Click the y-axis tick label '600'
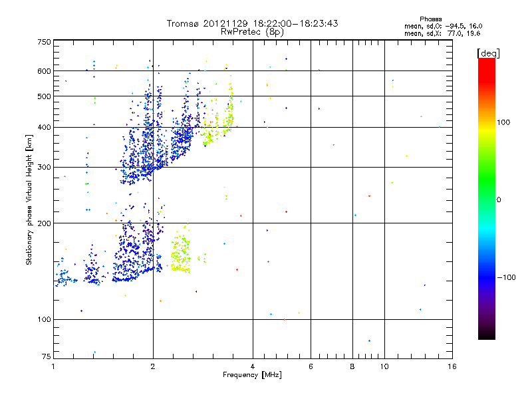Viewport: 532px width, 399px height. click(44, 71)
